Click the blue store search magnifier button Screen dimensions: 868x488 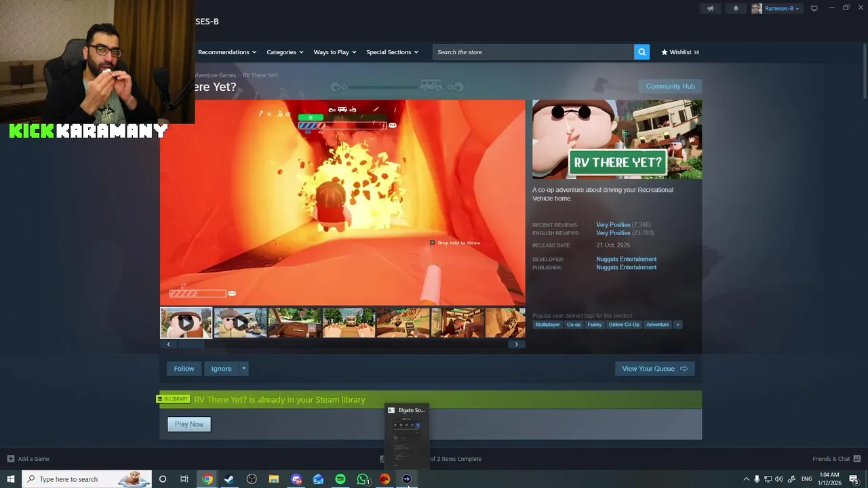(x=642, y=52)
